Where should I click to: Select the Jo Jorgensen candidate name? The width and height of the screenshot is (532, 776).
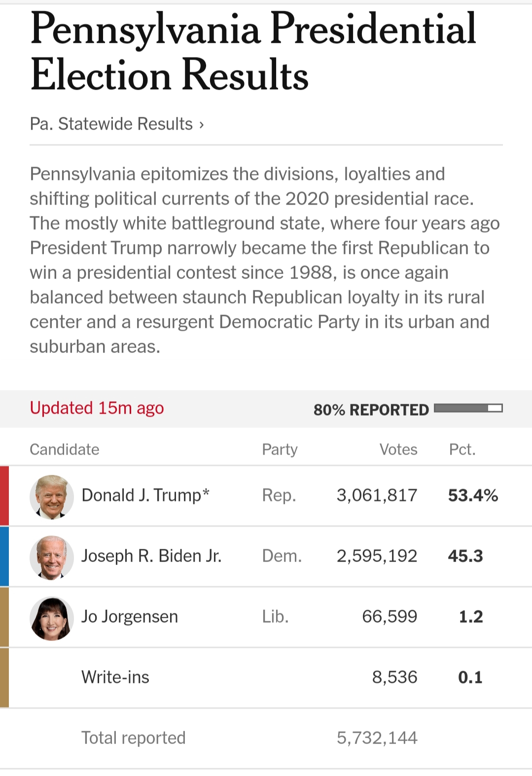[x=130, y=616]
